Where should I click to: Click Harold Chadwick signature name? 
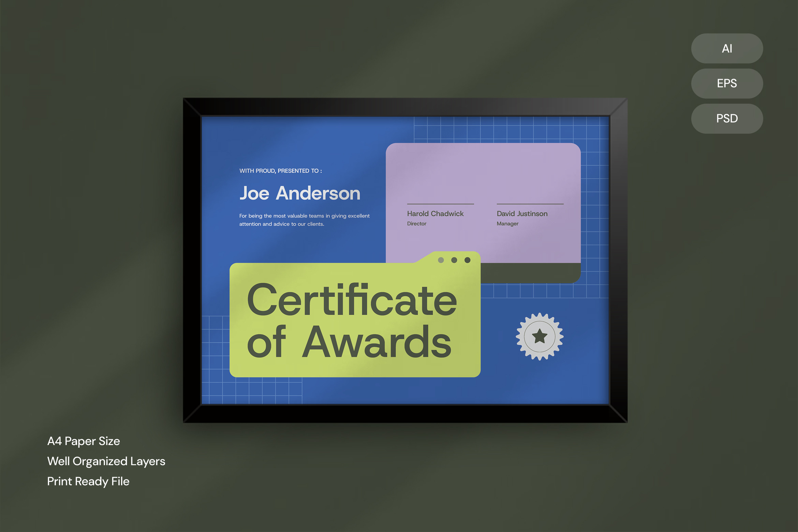tap(435, 214)
